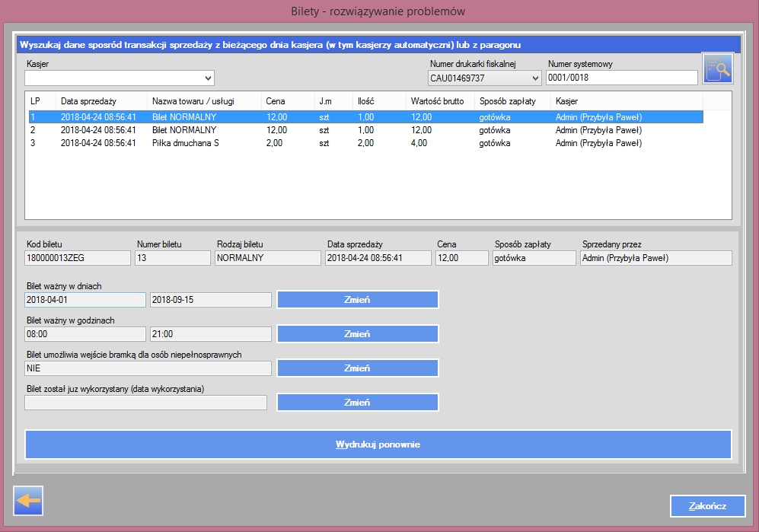Click the Wydrukuj ponownie button
Image resolution: width=759 pixels, height=532 pixels.
pos(378,444)
